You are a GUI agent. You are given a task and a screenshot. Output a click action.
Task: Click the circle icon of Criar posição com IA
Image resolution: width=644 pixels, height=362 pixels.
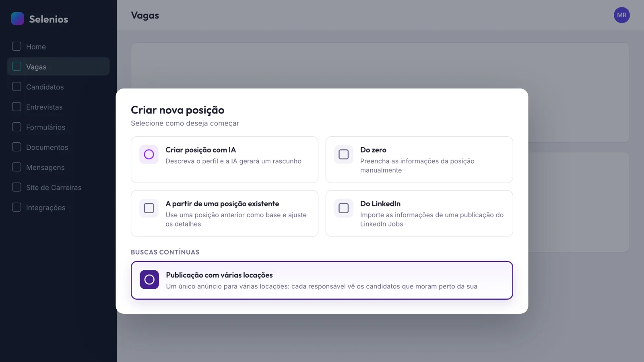[x=149, y=154]
